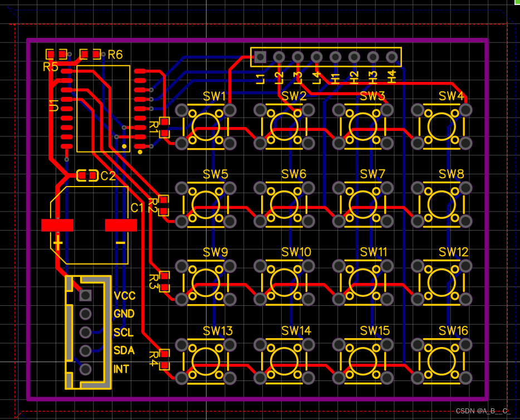
Task: Pick the H2 header pin pad
Action: (354, 57)
